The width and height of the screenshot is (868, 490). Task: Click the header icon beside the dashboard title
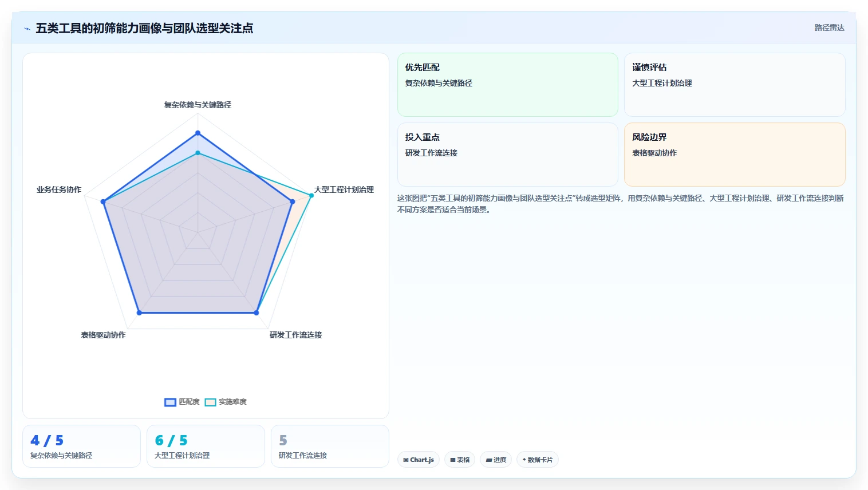(27, 29)
